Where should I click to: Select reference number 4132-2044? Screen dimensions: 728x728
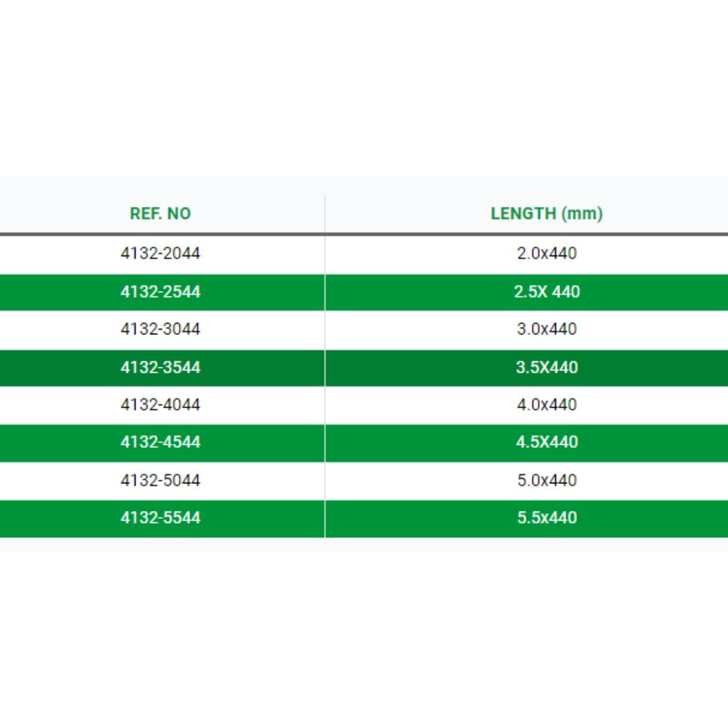click(160, 253)
